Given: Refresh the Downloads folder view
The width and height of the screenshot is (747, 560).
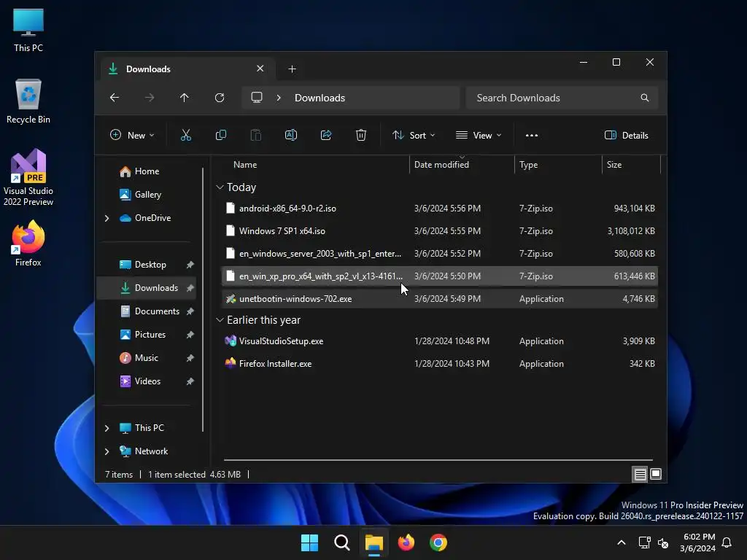Looking at the screenshot, I should [220, 98].
